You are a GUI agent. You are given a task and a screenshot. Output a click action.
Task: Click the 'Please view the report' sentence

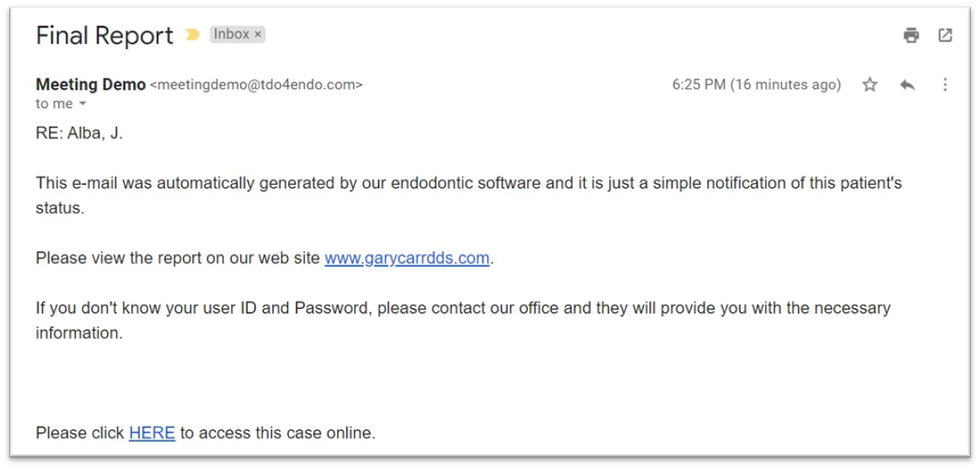(179, 258)
